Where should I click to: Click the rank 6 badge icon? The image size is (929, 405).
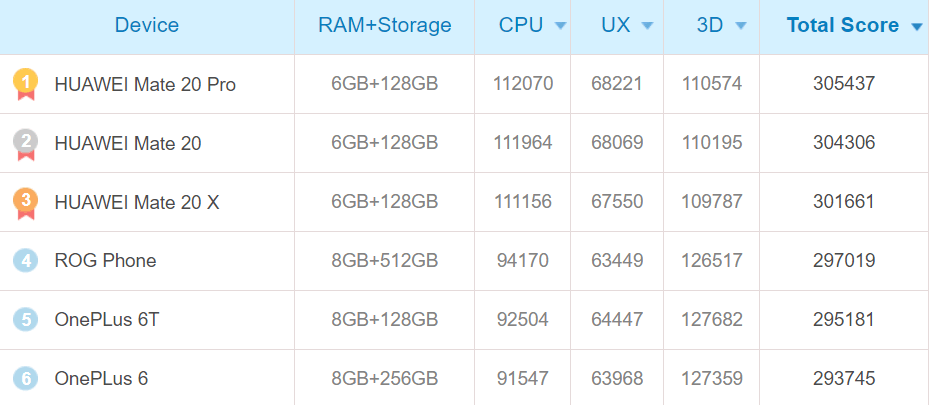[25, 379]
